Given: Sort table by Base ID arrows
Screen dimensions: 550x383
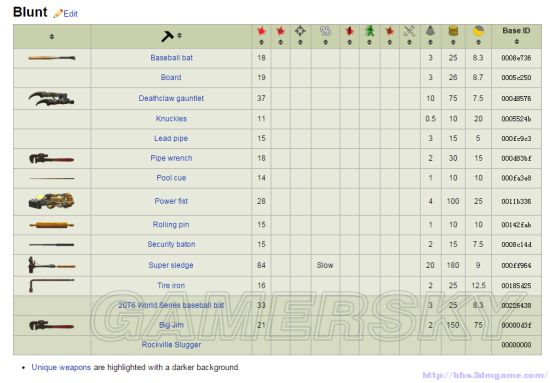Looking at the screenshot, I should (x=516, y=42).
